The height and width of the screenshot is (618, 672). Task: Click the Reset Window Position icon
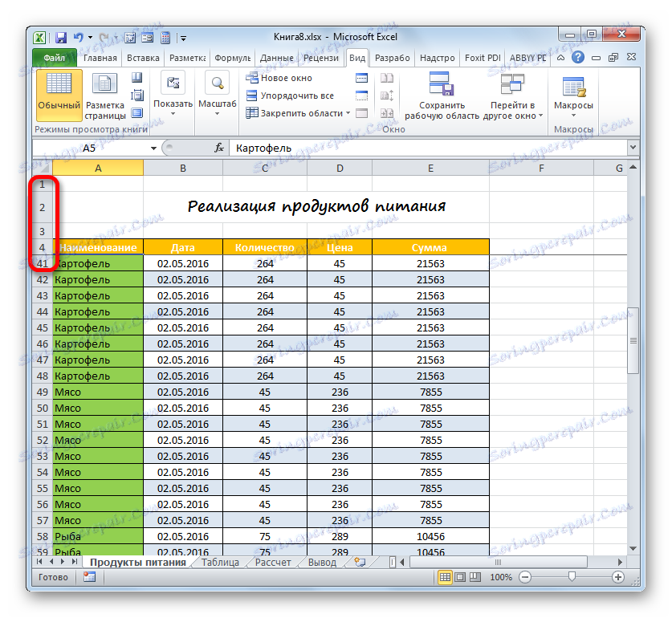pos(387,113)
